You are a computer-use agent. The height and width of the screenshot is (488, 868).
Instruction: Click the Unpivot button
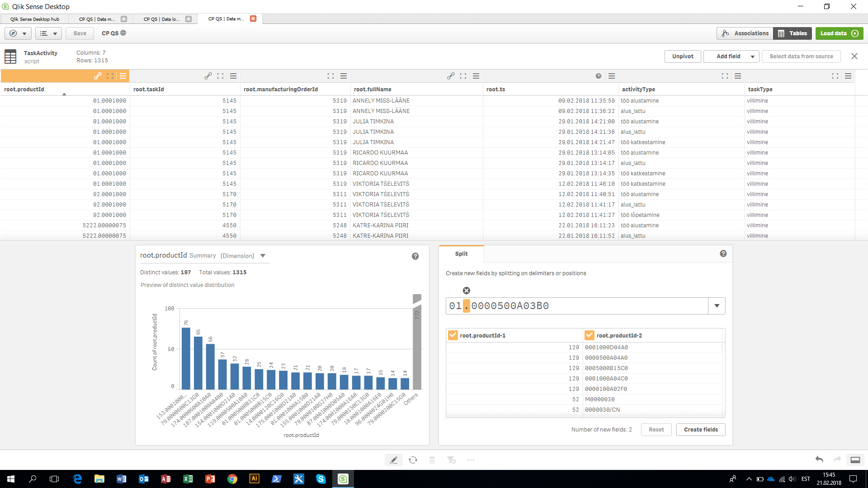pos(683,56)
